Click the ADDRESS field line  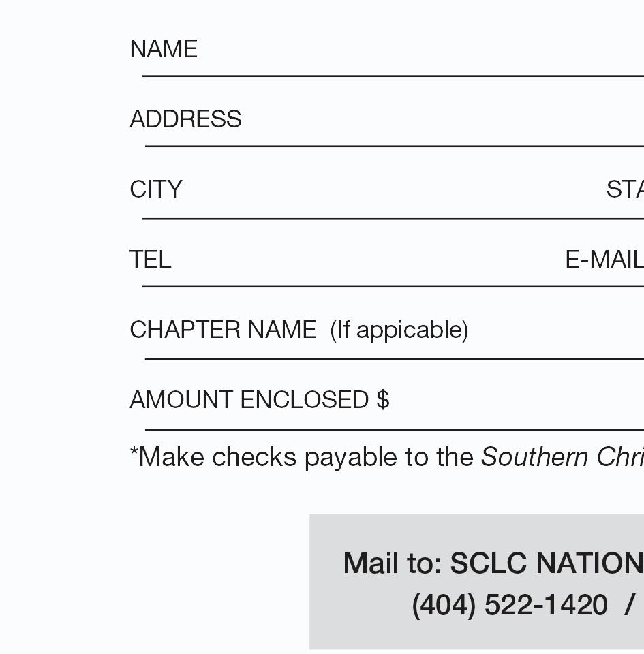(394, 146)
